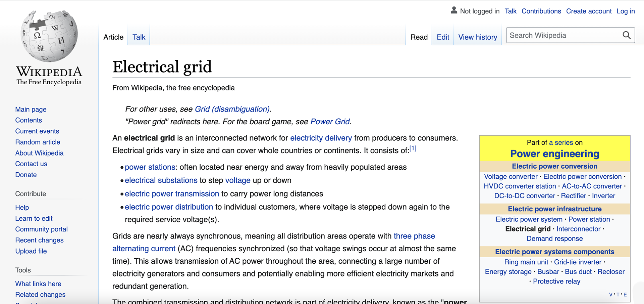Follow the voltage link
Screen dimensions: 644x304
point(238,180)
